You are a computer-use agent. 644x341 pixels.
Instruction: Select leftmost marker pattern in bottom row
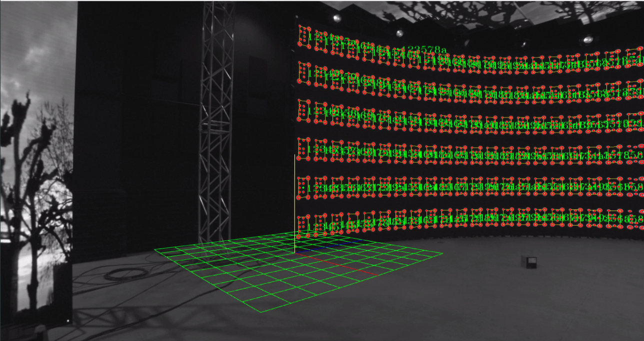click(304, 225)
